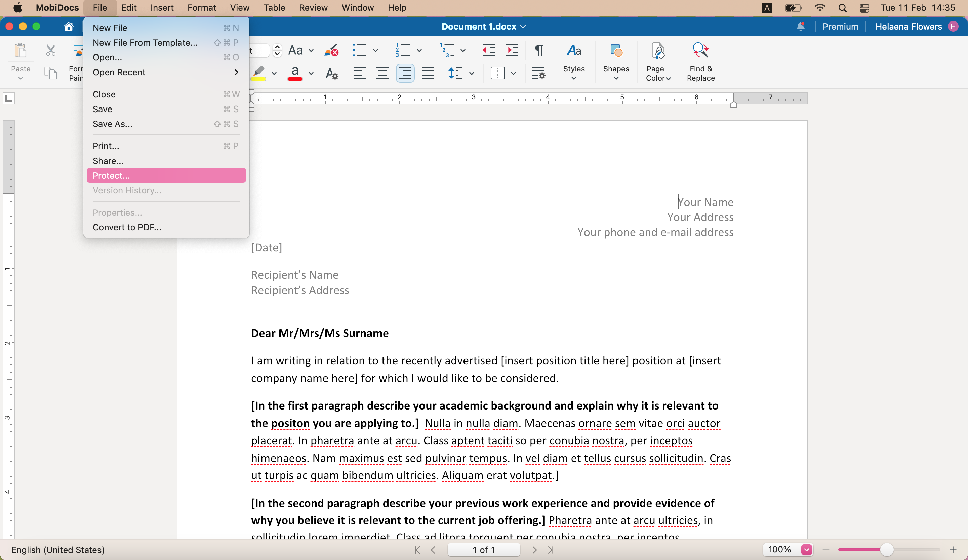The width and height of the screenshot is (968, 560).
Task: Click the Wi-Fi status icon
Action: tap(820, 8)
